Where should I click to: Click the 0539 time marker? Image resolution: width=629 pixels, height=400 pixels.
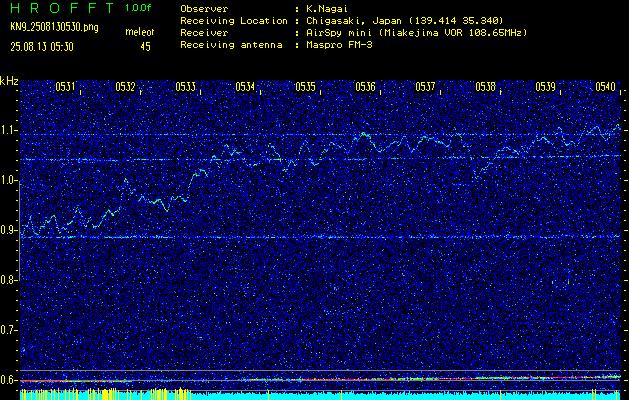pyautogui.click(x=545, y=87)
